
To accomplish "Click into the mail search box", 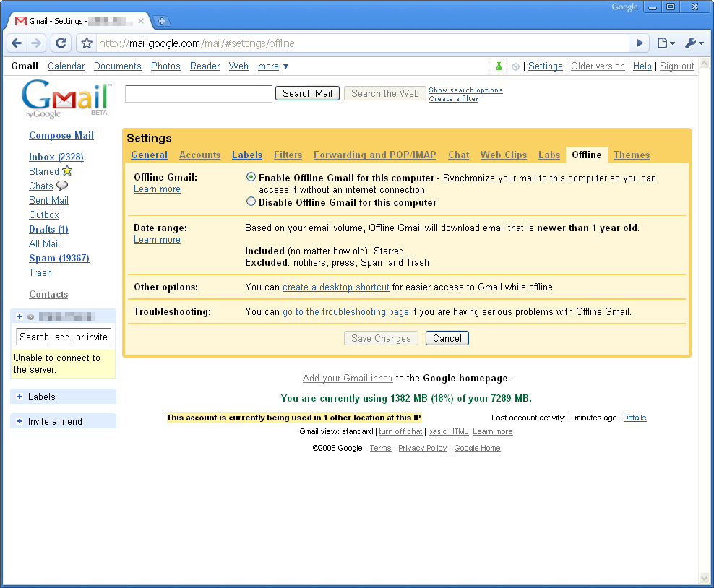I will point(199,94).
